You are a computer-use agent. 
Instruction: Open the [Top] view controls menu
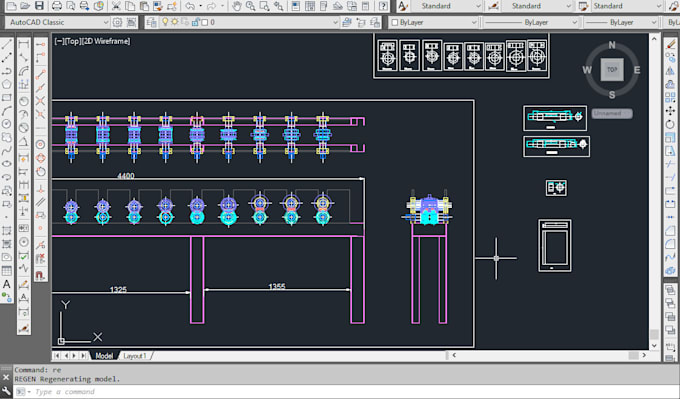[73, 41]
